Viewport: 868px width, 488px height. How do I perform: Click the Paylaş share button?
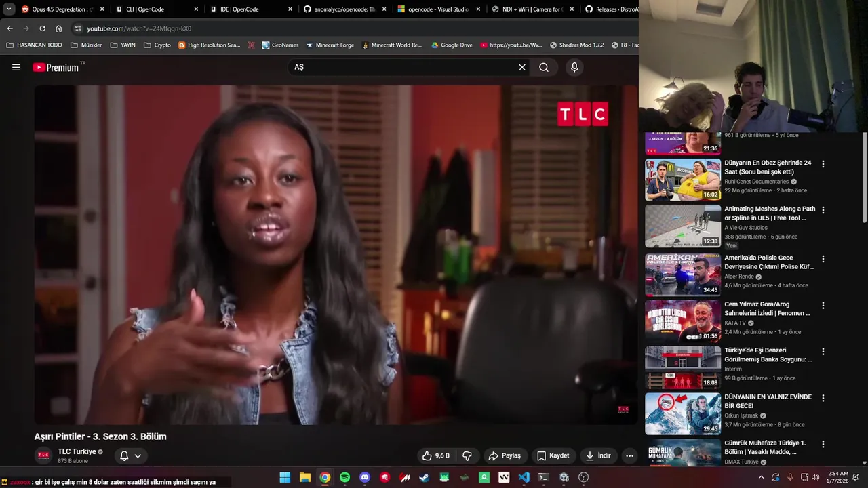(505, 455)
